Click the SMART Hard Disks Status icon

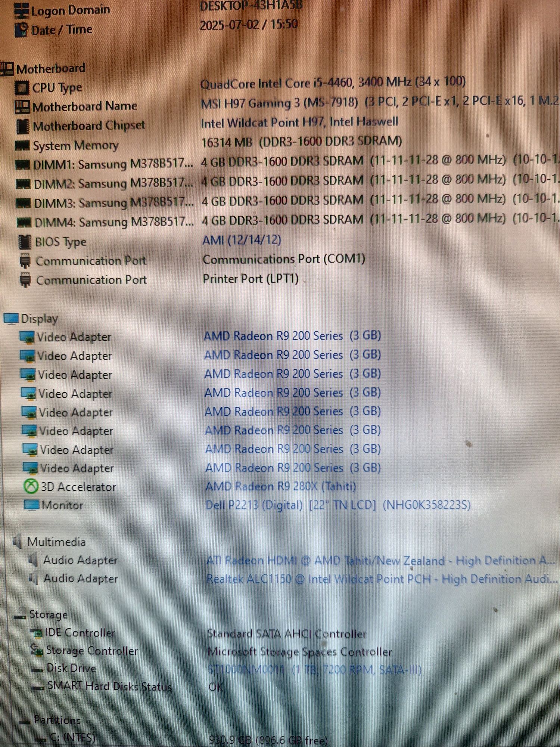(38, 687)
